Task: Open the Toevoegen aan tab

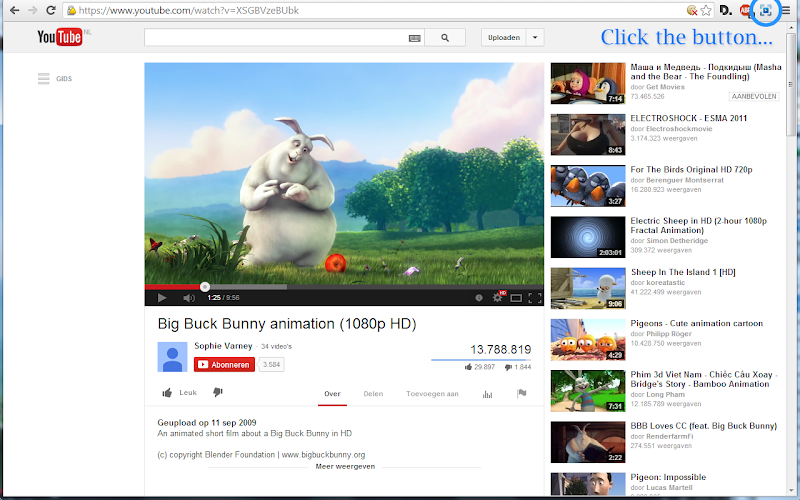Action: tap(432, 394)
